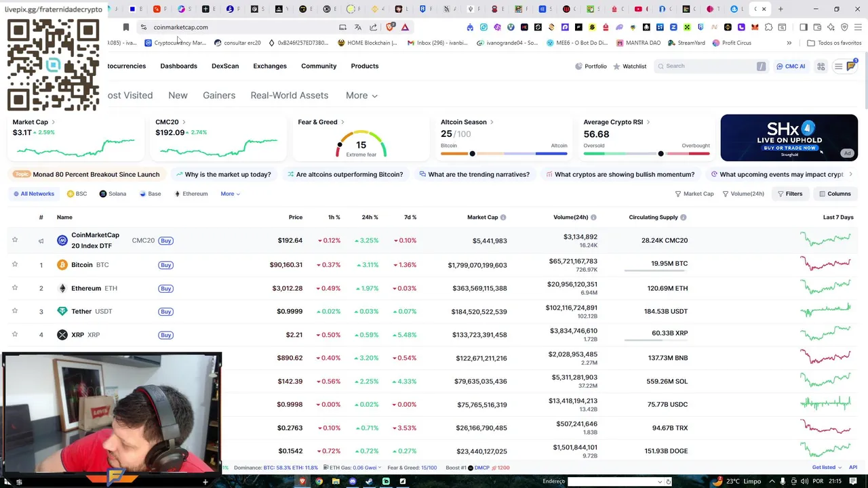Star the Ethereum row as favorite
Screen dimensions: 868x488
click(15, 288)
